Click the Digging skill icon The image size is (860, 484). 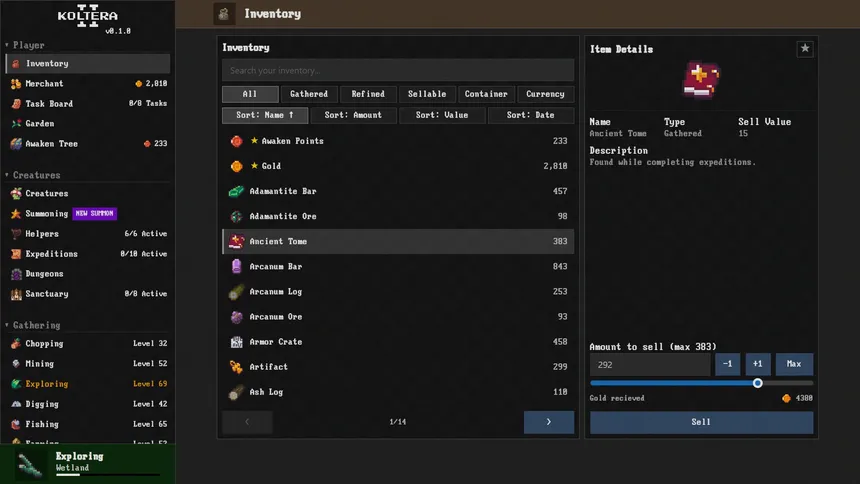coord(16,404)
